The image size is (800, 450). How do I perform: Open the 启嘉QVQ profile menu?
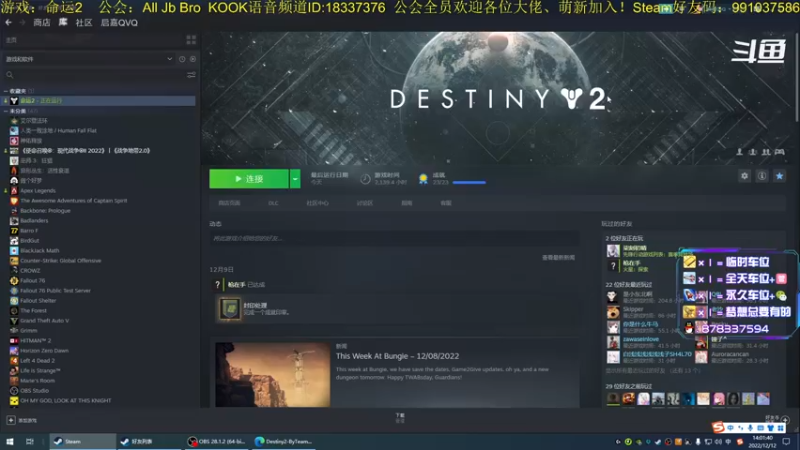[119, 22]
